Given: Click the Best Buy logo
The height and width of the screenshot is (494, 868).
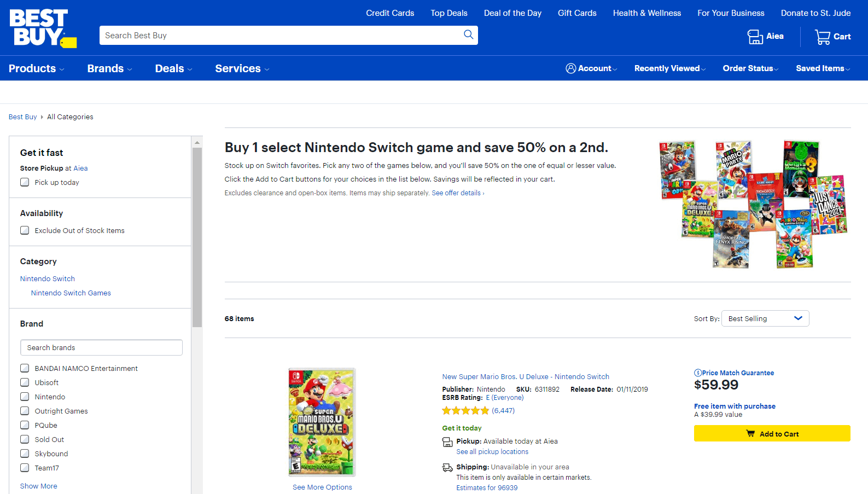Looking at the screenshot, I should coord(43,28).
